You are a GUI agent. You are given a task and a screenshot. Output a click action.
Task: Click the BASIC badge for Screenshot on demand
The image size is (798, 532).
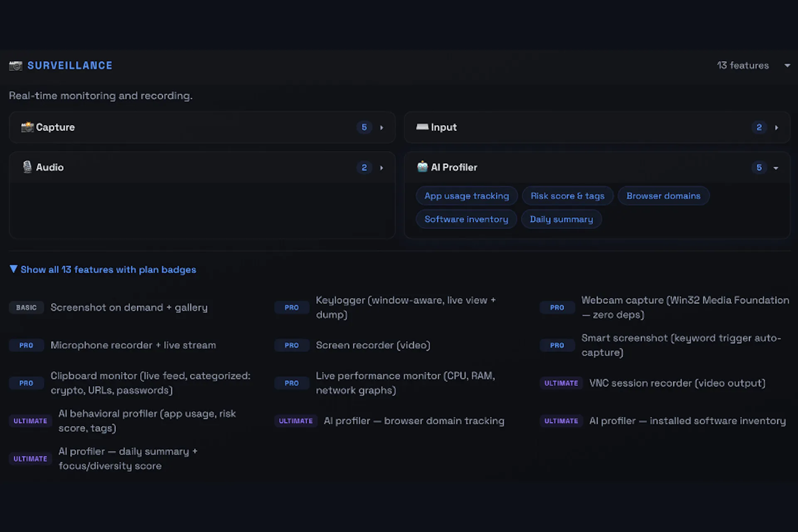click(x=26, y=308)
